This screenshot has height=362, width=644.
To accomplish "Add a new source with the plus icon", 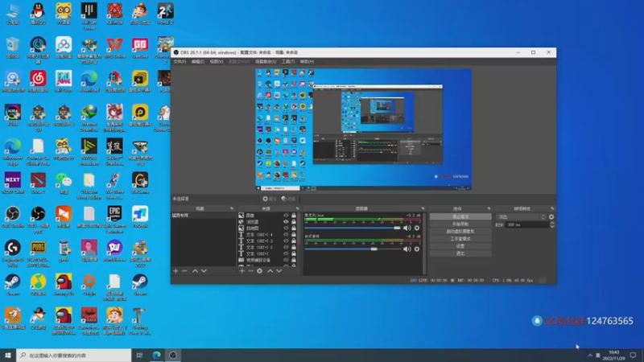I will 242,271.
